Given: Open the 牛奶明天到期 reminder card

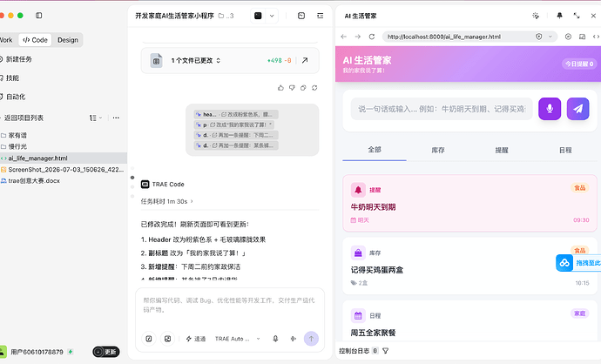Looking at the screenshot, I should (470, 203).
